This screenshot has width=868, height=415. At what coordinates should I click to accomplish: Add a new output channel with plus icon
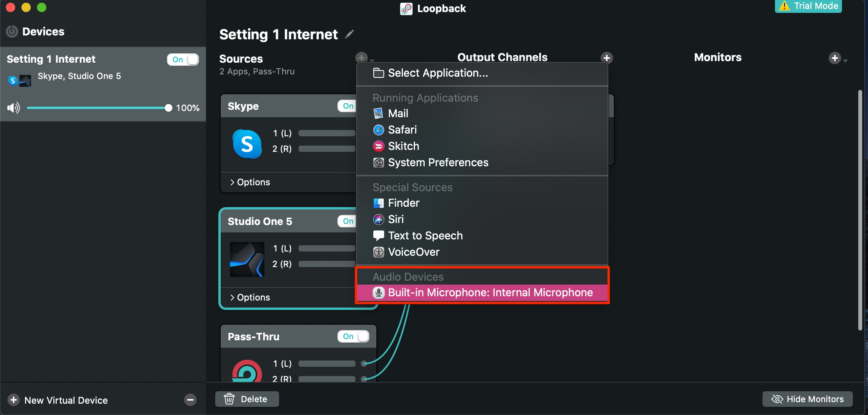pos(606,58)
